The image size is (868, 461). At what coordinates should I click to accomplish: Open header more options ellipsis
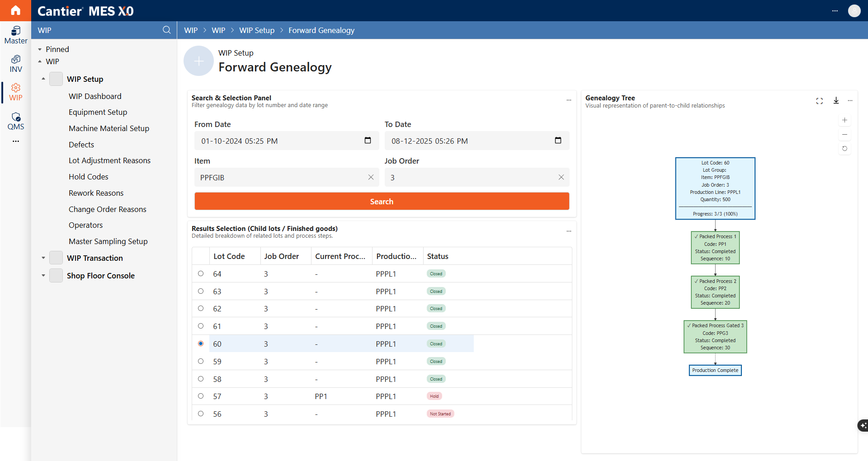835,11
